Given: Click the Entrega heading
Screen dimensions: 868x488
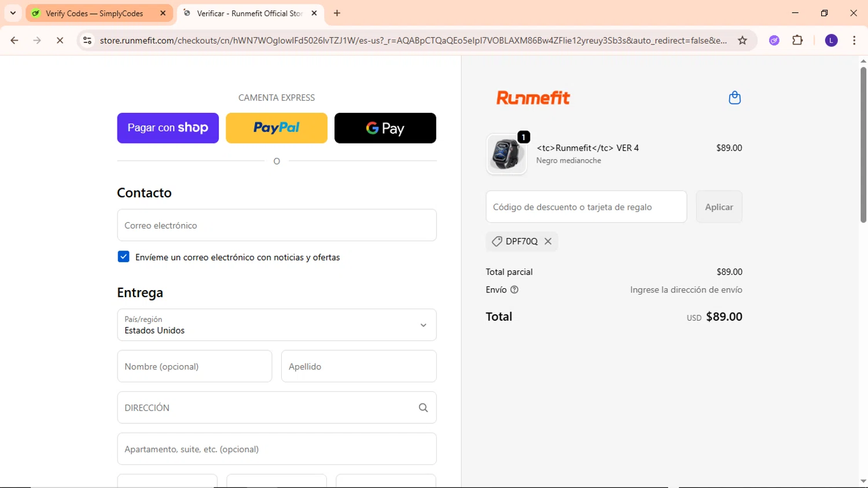Looking at the screenshot, I should tap(140, 292).
